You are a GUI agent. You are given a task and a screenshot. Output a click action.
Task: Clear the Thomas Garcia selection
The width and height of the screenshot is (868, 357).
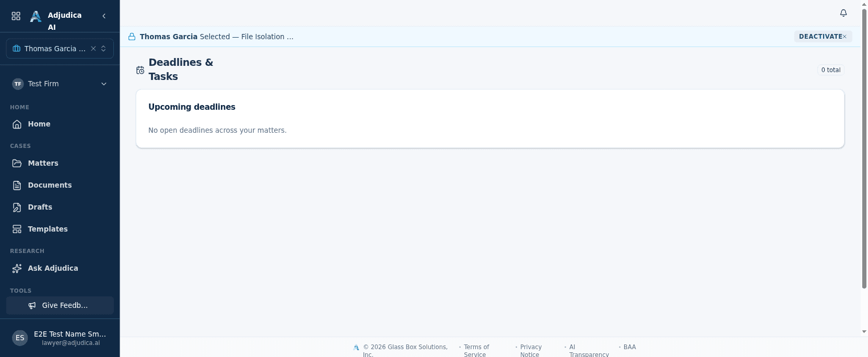pos(93,49)
